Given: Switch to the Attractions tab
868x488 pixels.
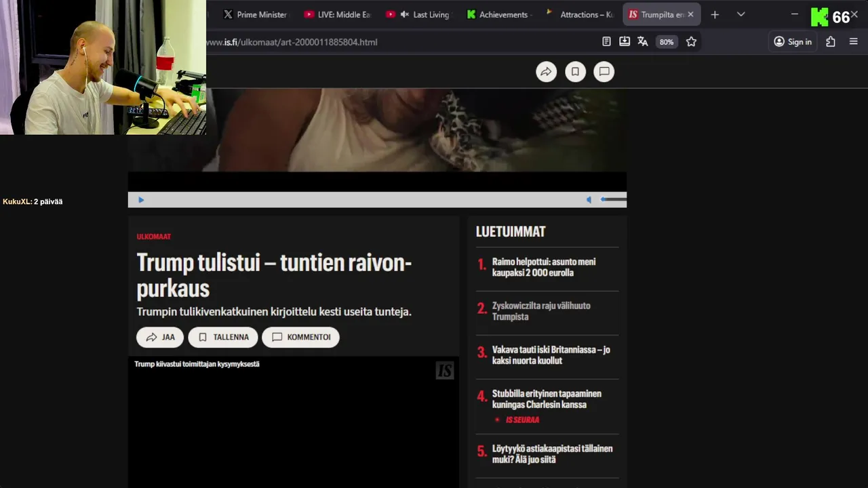Looking at the screenshot, I should (580, 14).
